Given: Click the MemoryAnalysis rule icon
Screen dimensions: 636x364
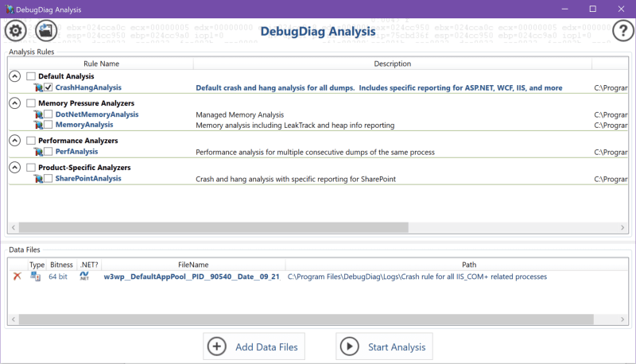Looking at the screenshot, I should click(38, 125).
